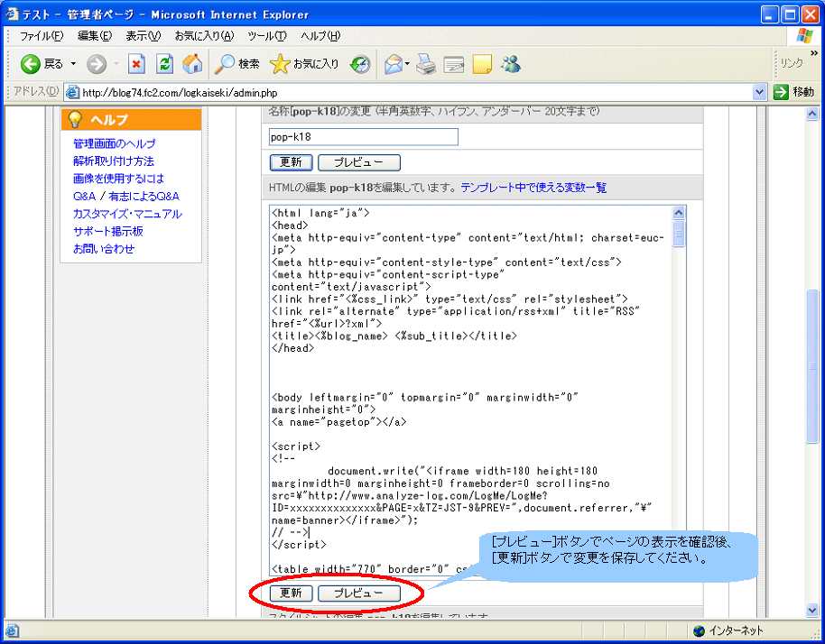This screenshot has height=644, width=825.
Task: Click the address bar URL field
Action: coord(415,93)
